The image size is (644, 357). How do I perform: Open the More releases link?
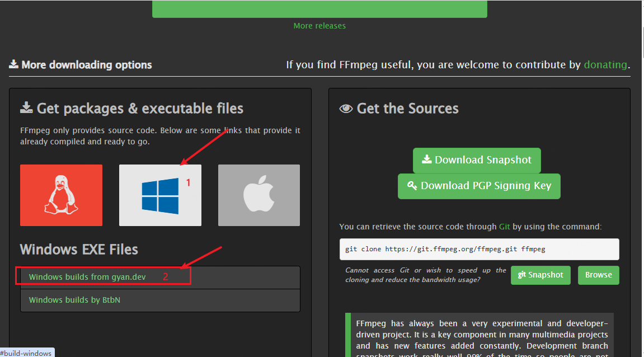coord(319,26)
